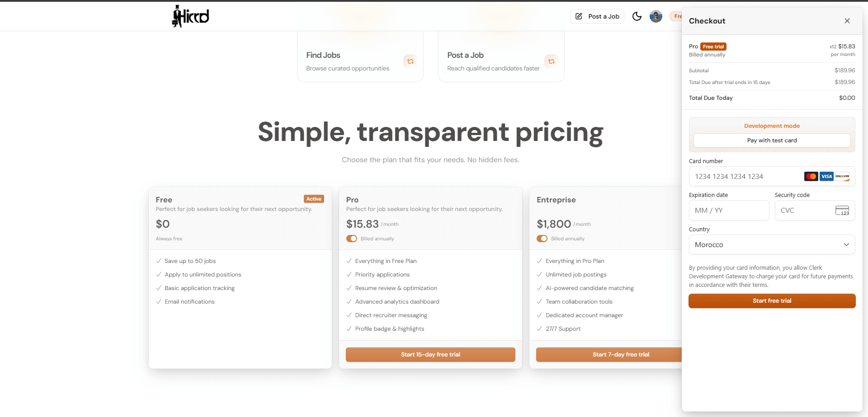Toggle Billed annually switch on Pro plan
The height and width of the screenshot is (417, 868).
click(x=352, y=239)
